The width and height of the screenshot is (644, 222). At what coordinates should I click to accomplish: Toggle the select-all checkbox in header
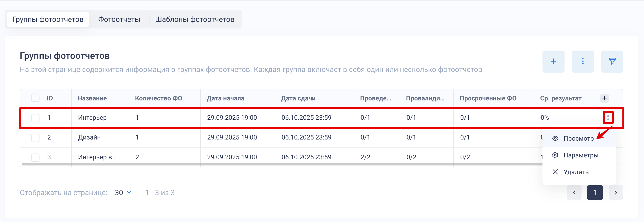tap(35, 98)
